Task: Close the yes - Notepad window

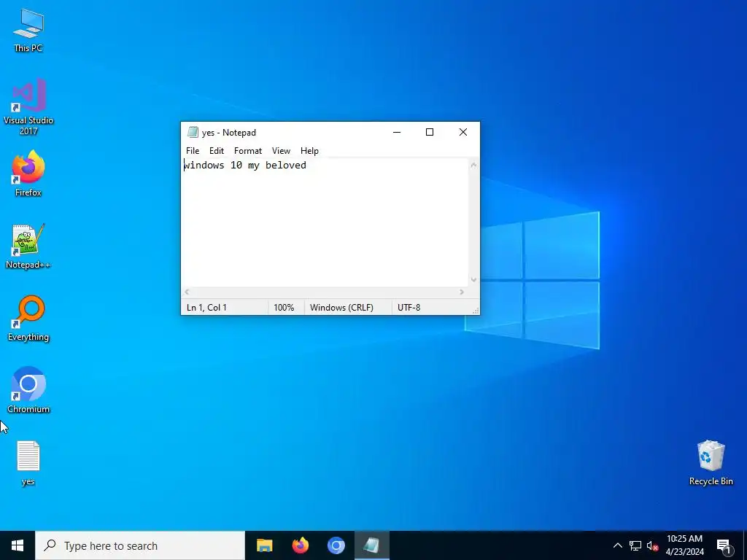Action: click(463, 133)
